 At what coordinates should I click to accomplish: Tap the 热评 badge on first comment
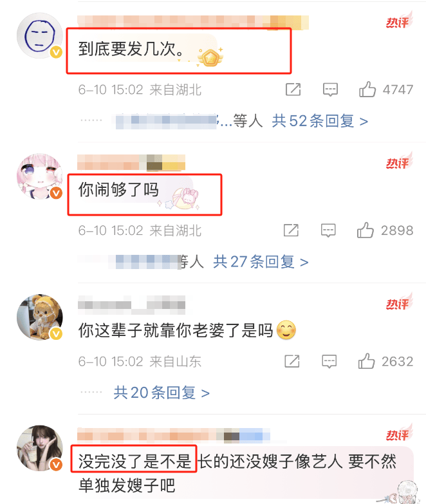pyautogui.click(x=399, y=20)
